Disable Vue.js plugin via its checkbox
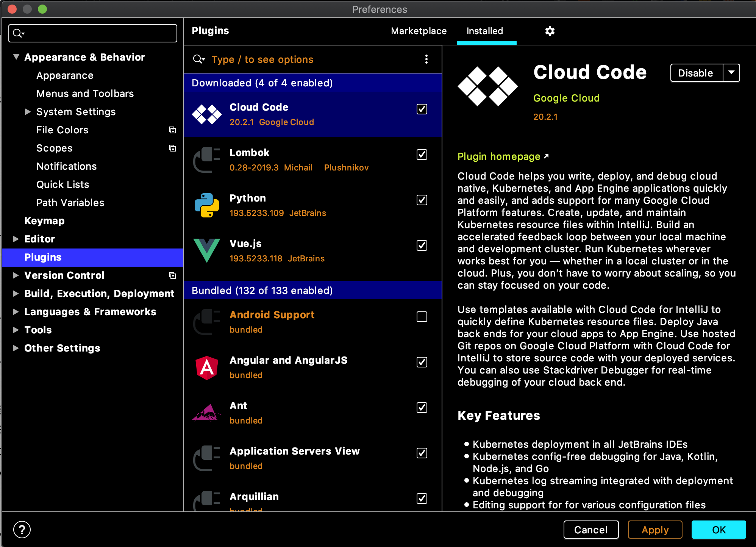Viewport: 756px width, 547px height. pyautogui.click(x=422, y=245)
